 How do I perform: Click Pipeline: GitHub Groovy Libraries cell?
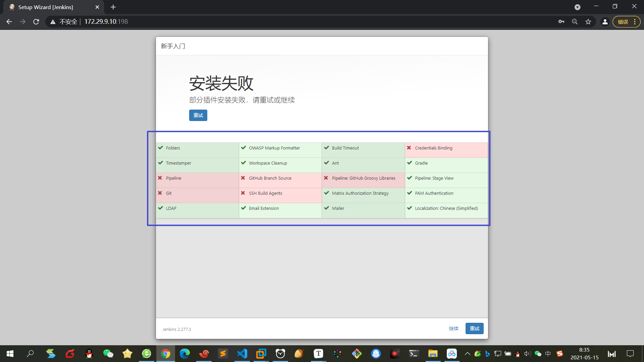click(363, 180)
